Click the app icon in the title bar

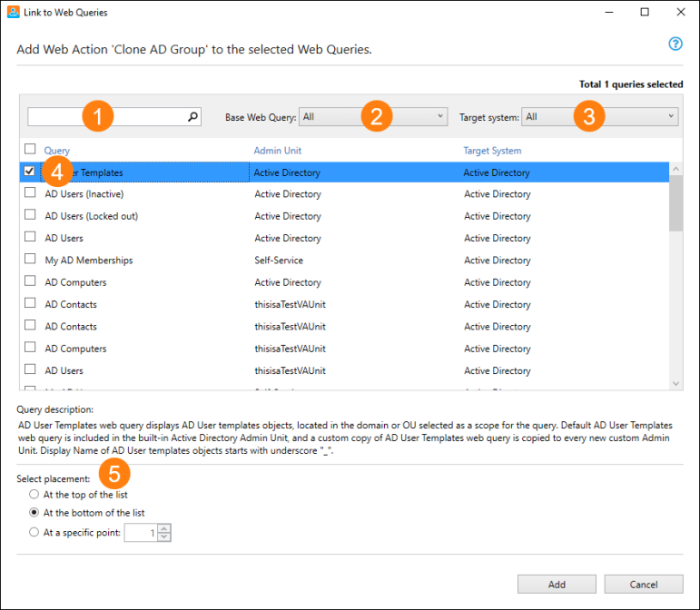[14, 12]
